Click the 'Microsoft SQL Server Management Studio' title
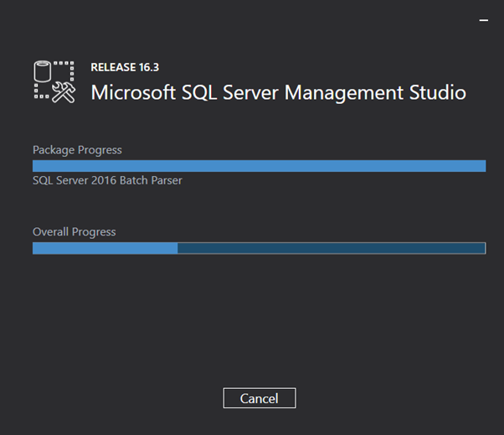This screenshot has width=504, height=435. point(278,93)
